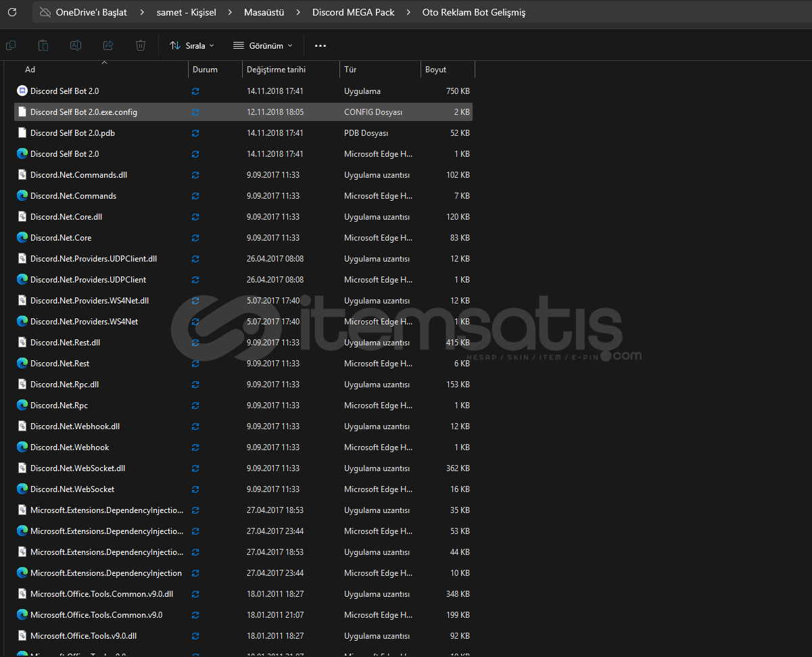
Task: Expand the chevron after OneDrive'ı Başlat
Action: (x=142, y=12)
